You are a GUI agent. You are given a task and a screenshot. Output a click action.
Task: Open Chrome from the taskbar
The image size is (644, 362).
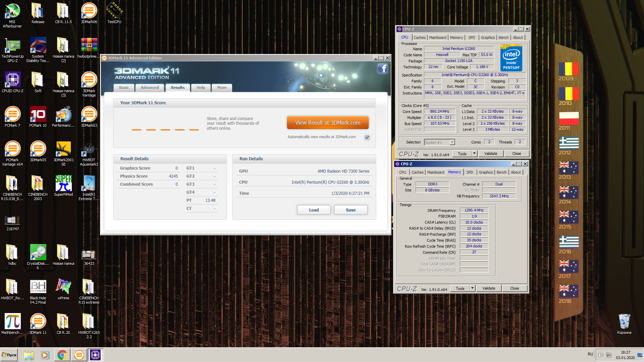coord(62,355)
